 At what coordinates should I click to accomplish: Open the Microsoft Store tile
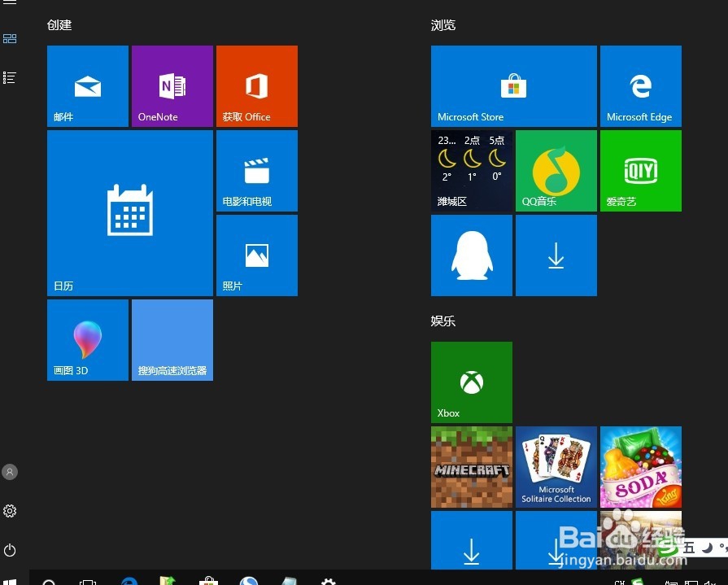pyautogui.click(x=514, y=86)
